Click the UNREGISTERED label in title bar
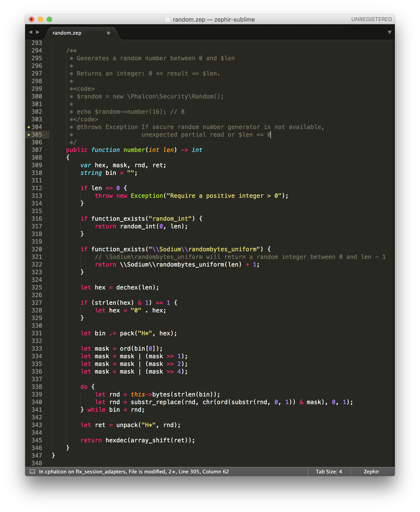 point(371,19)
